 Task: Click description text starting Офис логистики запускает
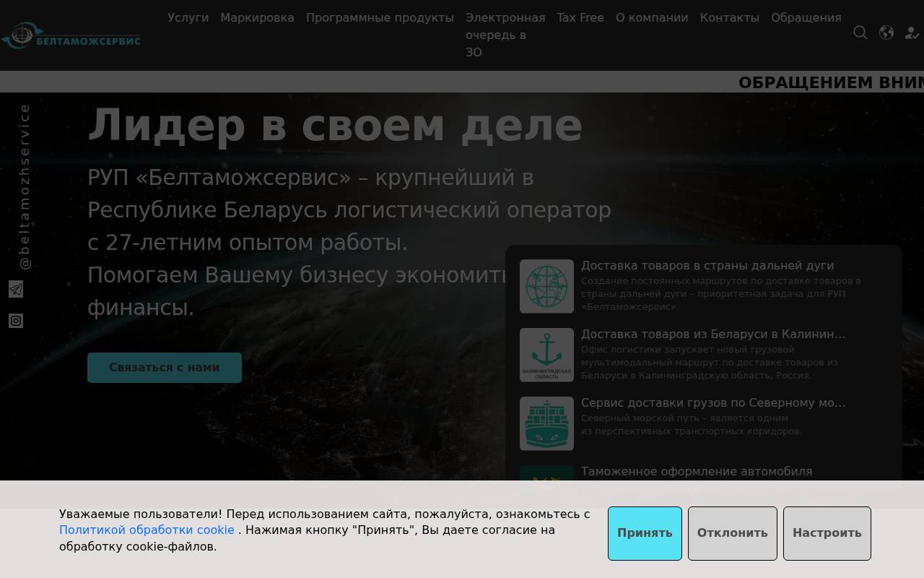coord(710,362)
